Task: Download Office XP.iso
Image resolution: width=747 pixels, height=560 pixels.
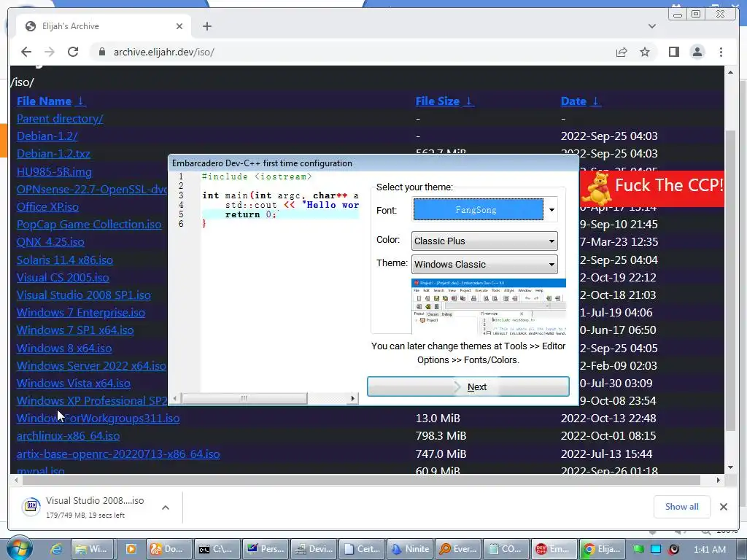Action: (47, 206)
